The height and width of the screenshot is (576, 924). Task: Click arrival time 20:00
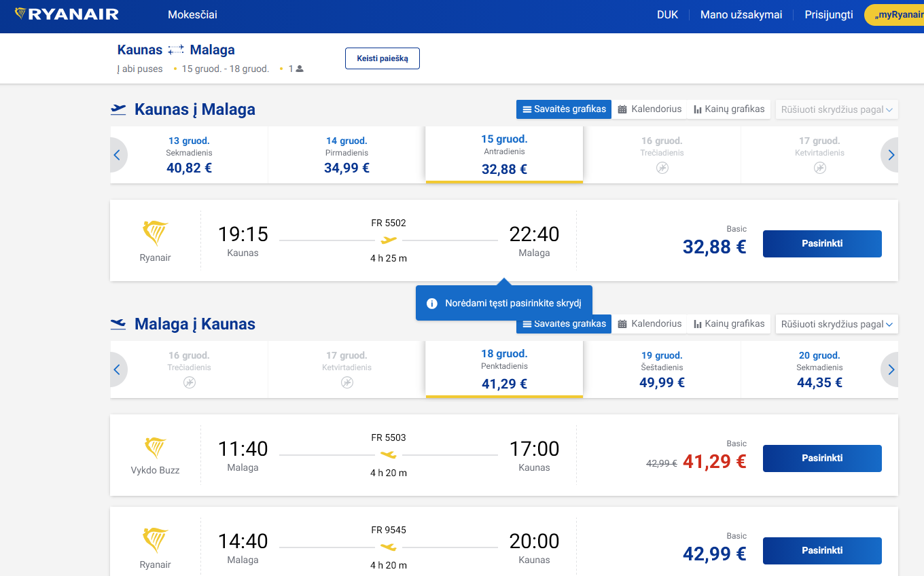pyautogui.click(x=534, y=541)
